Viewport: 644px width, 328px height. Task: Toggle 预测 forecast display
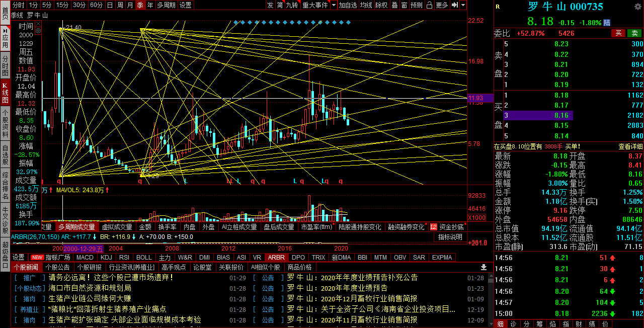pos(417,5)
